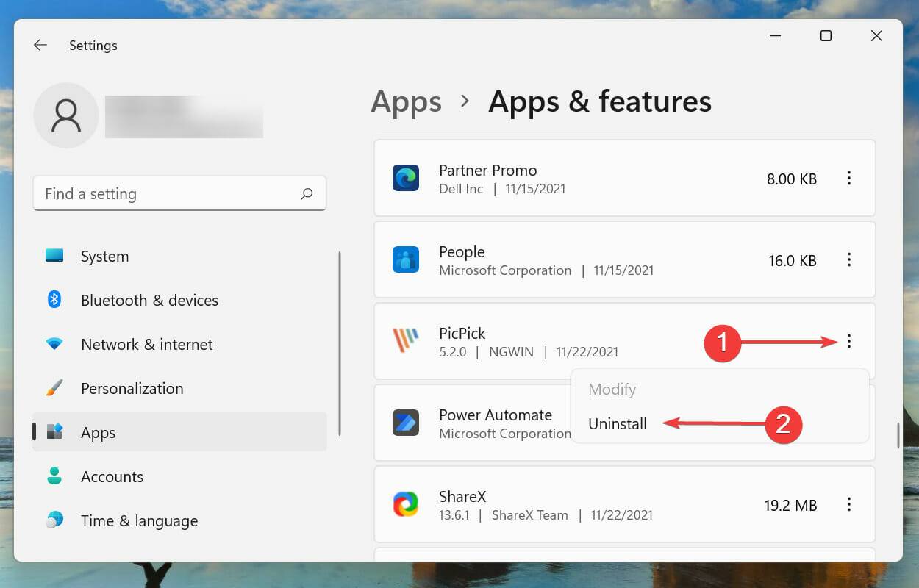Click the Partner Promo Edge icon
The width and height of the screenshot is (919, 588).
click(405, 179)
